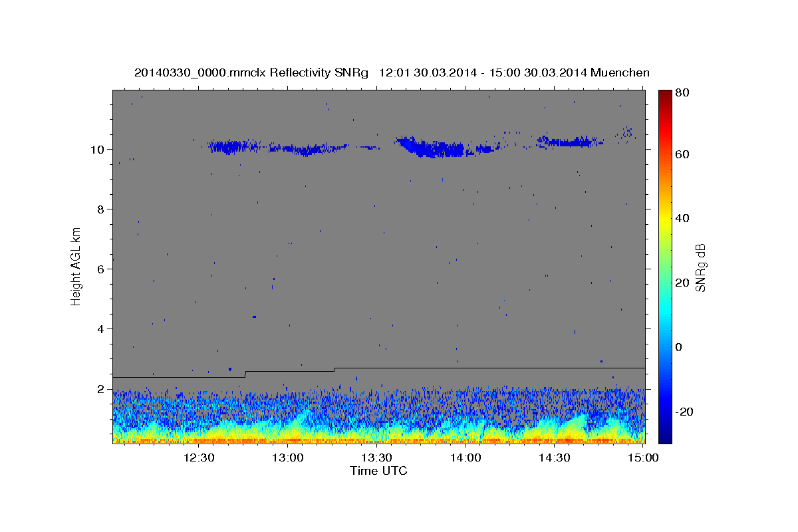This screenshot has width=798, height=532.
Task: Click the 15:00 time tick label
Action: (x=643, y=458)
